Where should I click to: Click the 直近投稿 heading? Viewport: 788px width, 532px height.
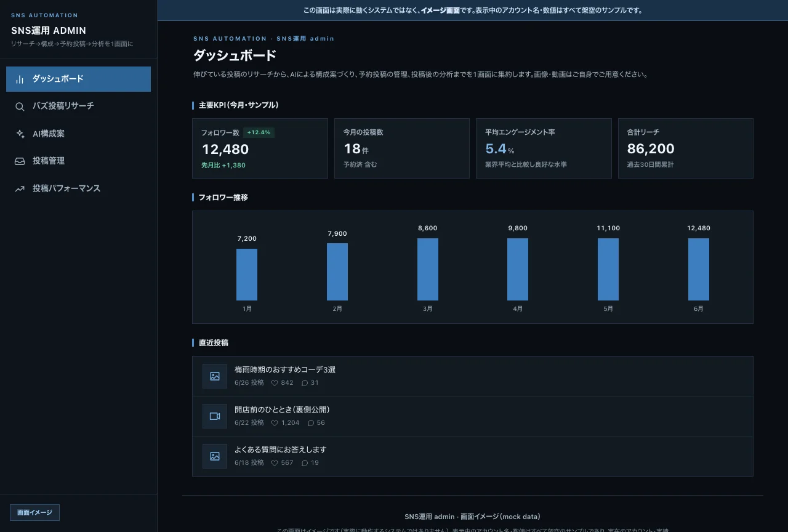click(214, 343)
